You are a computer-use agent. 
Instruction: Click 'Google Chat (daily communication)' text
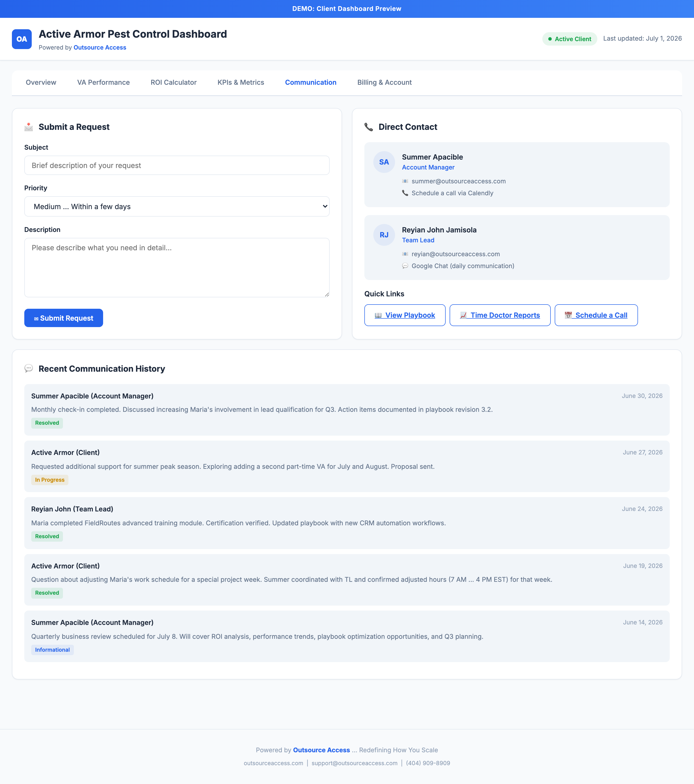pos(463,266)
